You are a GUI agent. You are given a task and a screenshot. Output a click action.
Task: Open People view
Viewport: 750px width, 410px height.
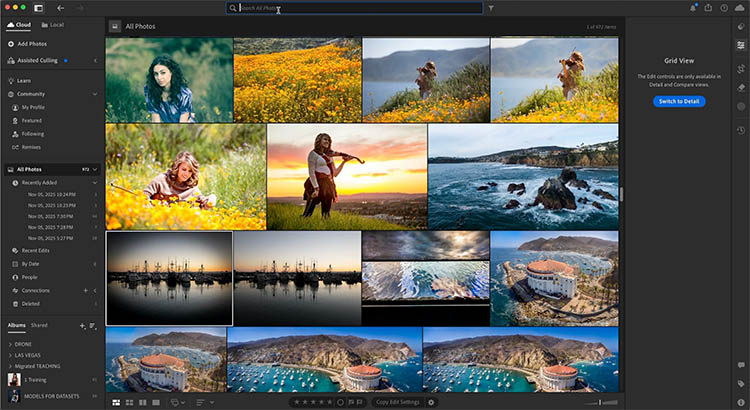(25, 277)
